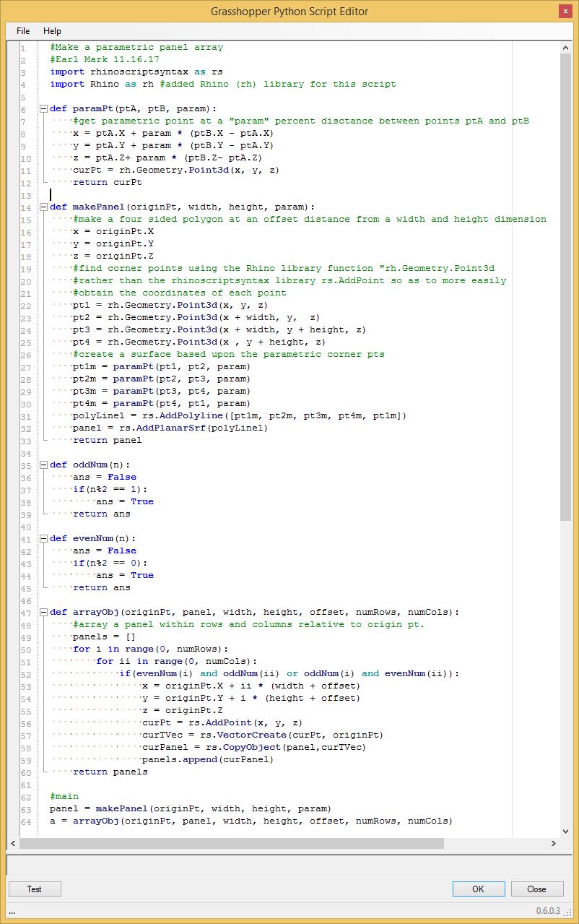Click vertical scrollbar down arrow
The width and height of the screenshot is (579, 924).
(565, 831)
